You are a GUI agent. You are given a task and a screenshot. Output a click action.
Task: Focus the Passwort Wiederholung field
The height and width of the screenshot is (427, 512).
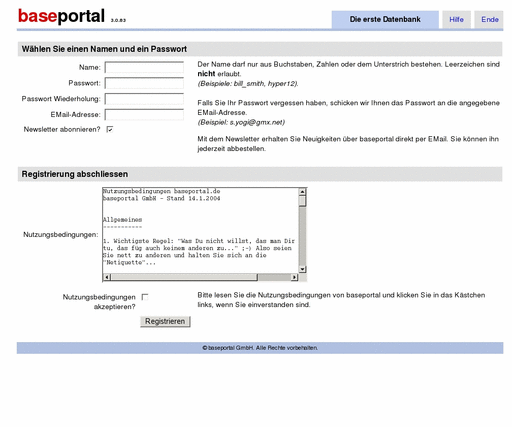(144, 99)
